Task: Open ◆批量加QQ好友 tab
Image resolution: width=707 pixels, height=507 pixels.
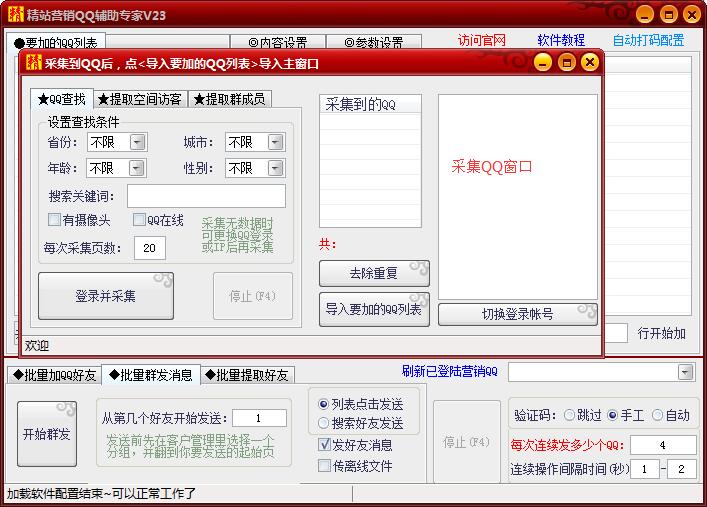Action: tap(55, 375)
